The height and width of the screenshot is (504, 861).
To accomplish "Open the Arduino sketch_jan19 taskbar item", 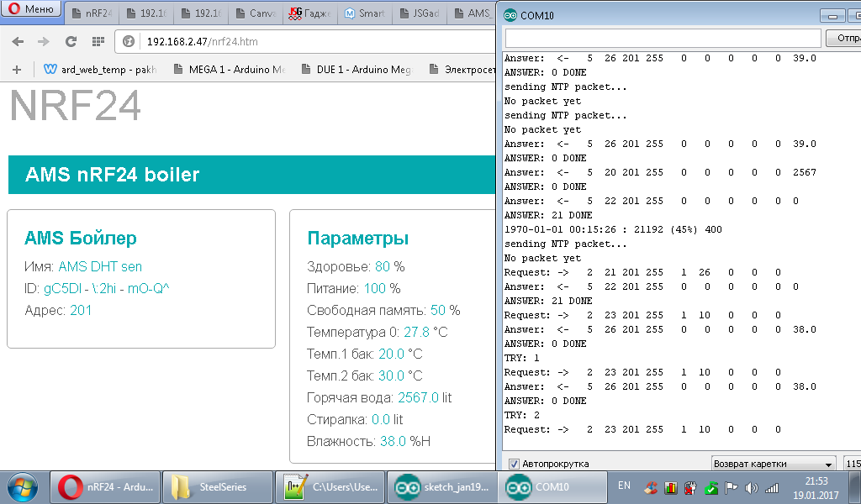I will pyautogui.click(x=442, y=487).
